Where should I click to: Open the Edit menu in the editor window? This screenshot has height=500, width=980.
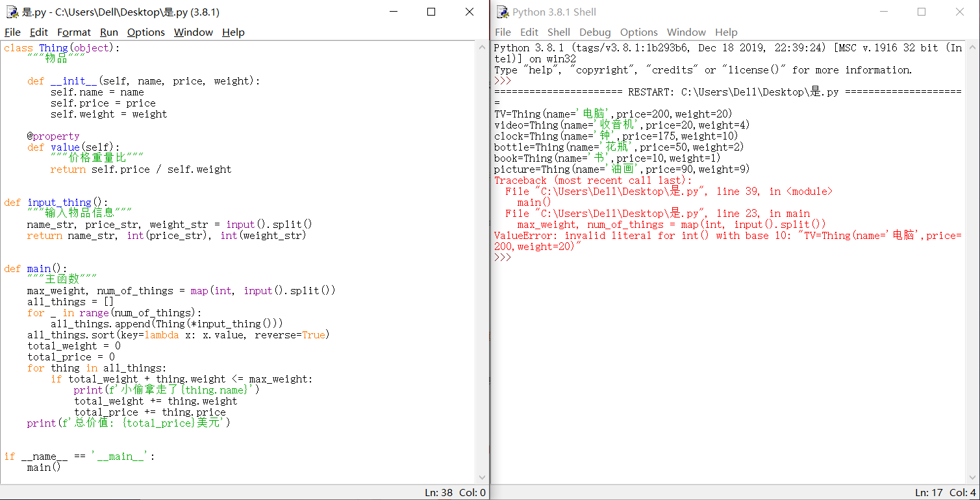[39, 32]
